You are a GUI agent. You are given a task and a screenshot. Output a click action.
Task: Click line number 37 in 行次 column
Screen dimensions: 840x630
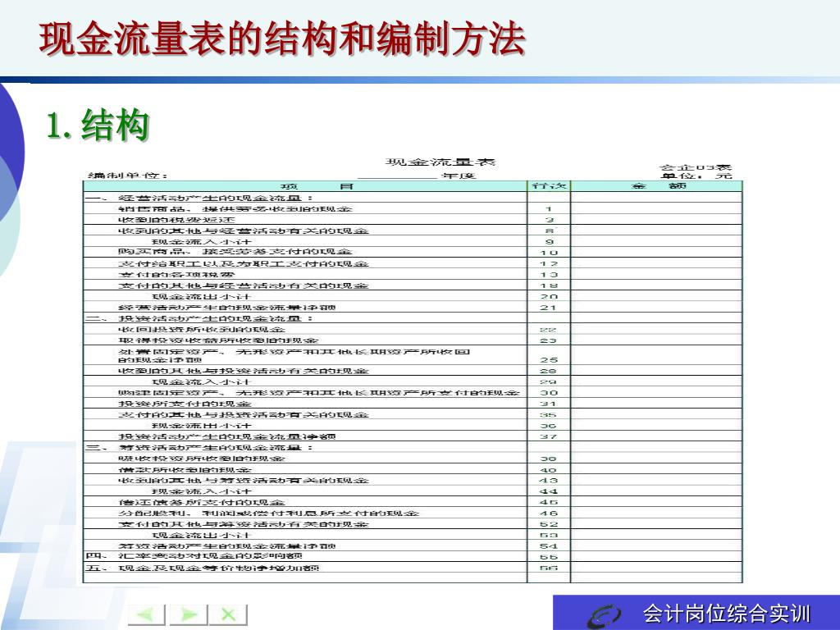(x=549, y=436)
